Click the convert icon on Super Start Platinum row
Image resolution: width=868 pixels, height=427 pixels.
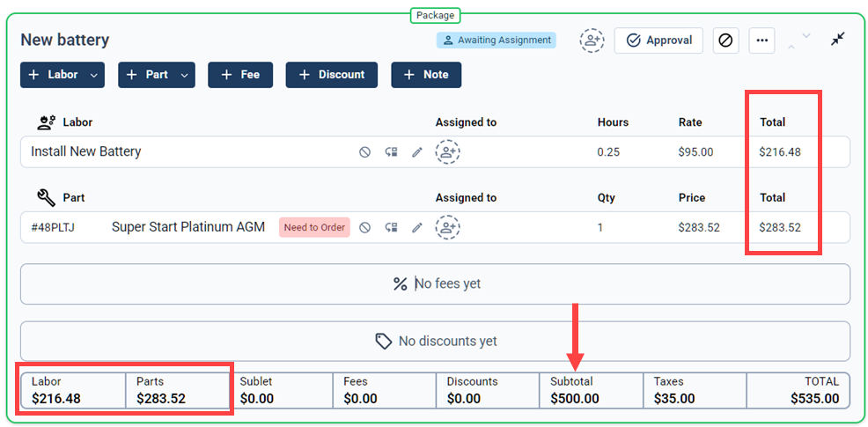pyautogui.click(x=392, y=227)
